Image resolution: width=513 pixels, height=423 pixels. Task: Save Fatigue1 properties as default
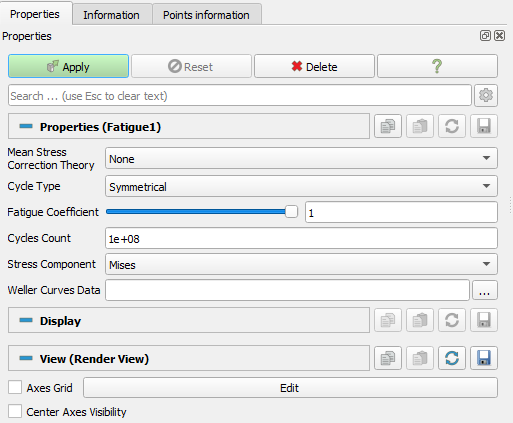[x=484, y=126]
